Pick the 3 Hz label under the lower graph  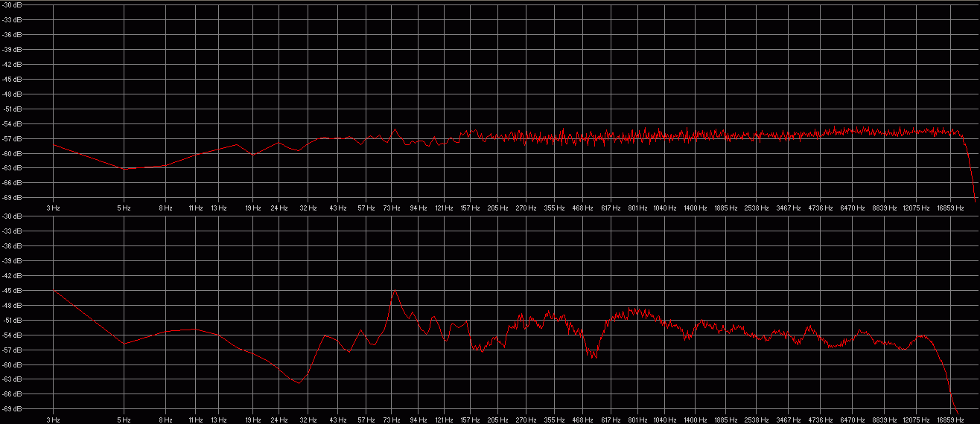pyautogui.click(x=53, y=420)
